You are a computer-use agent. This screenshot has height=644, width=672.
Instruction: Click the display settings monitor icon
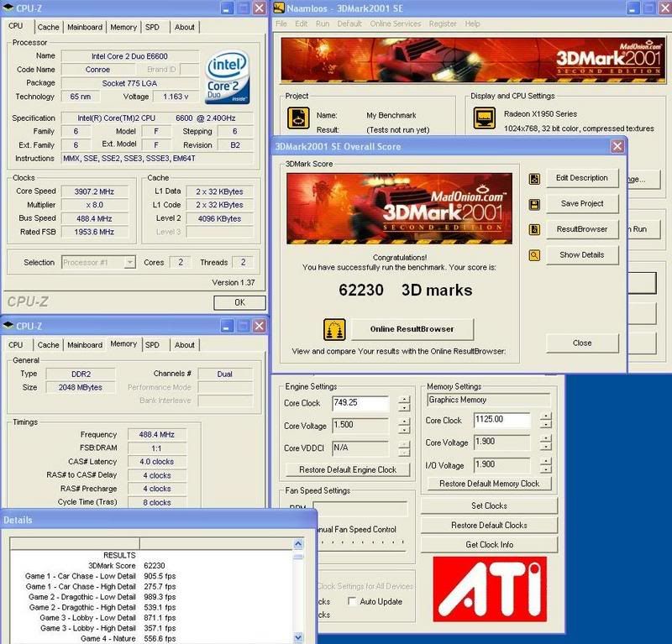[x=485, y=118]
